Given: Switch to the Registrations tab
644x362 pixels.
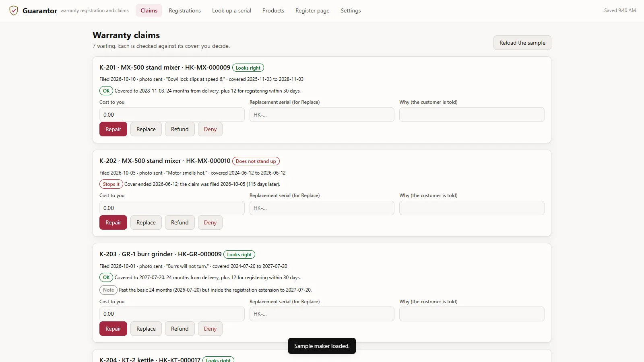Looking at the screenshot, I should pyautogui.click(x=185, y=10).
